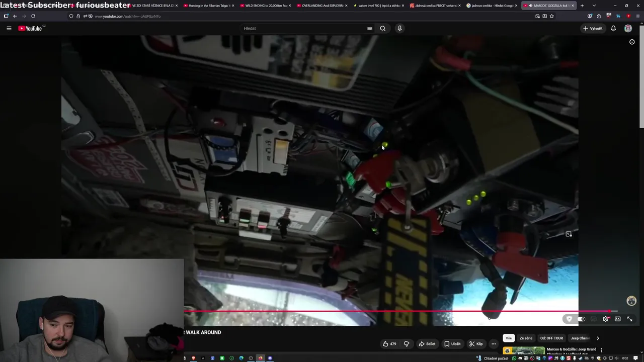This screenshot has height=362, width=644.
Task: Open the more actions three-dot menu
Action: pyautogui.click(x=494, y=344)
